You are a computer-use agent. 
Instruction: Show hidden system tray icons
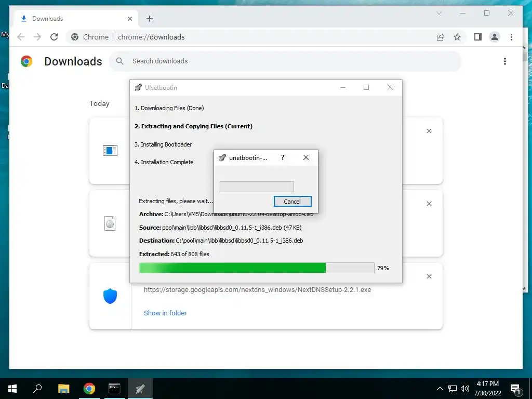440,389
